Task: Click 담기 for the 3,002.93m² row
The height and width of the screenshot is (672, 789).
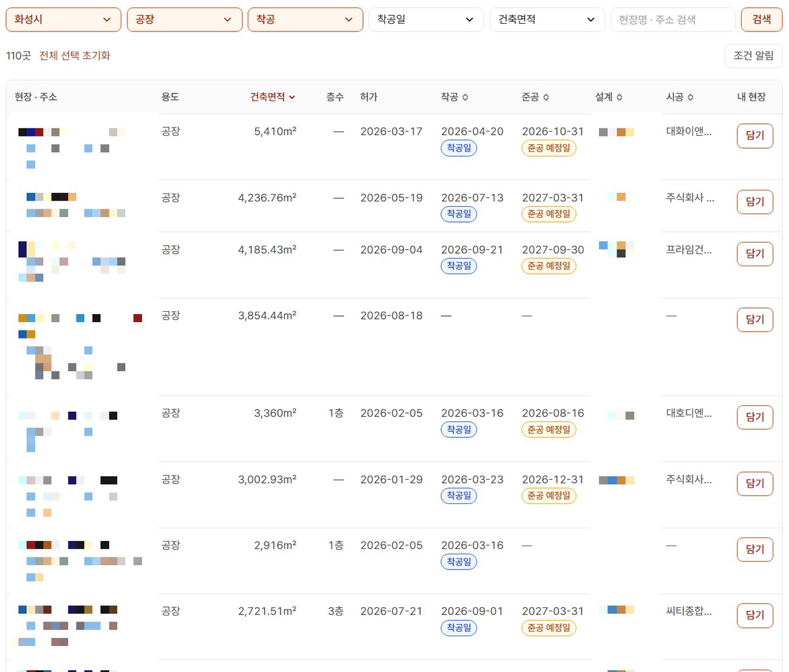Action: coord(755,483)
